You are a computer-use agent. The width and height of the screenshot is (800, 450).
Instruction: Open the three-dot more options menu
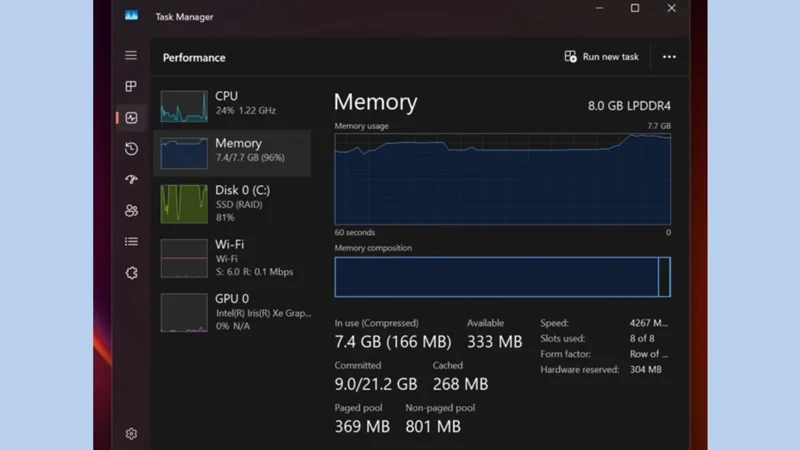click(x=669, y=57)
